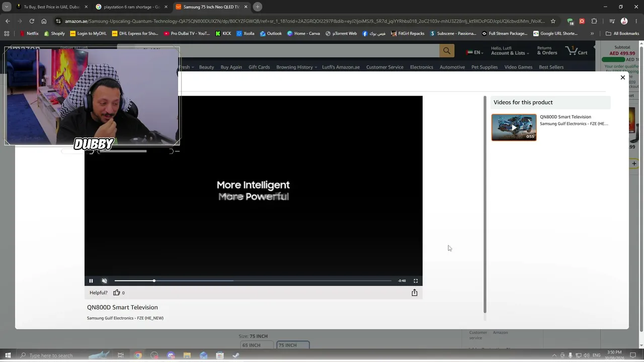The width and height of the screenshot is (644, 362).
Task: Open the Chrome three-dot menu
Action: point(636,21)
